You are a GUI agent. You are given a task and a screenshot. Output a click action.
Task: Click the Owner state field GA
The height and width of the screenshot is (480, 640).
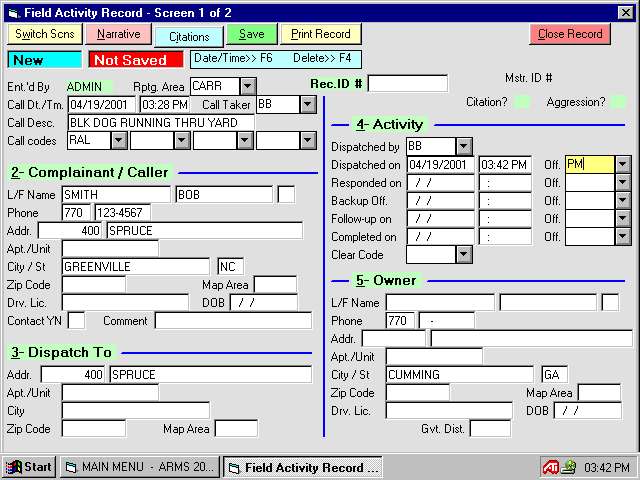[554, 374]
